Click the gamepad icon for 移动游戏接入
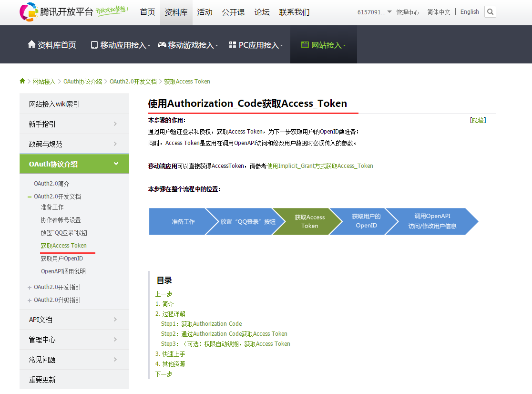This screenshot has width=532, height=394. click(x=162, y=44)
